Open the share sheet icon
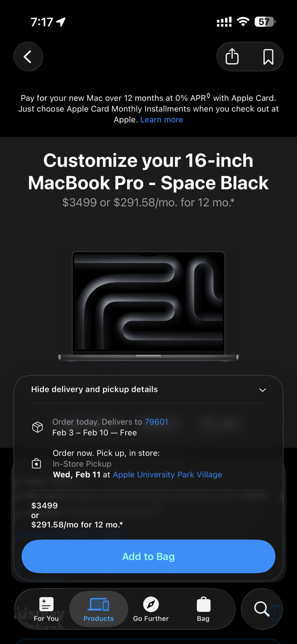Image resolution: width=297 pixels, height=644 pixels. [x=232, y=57]
